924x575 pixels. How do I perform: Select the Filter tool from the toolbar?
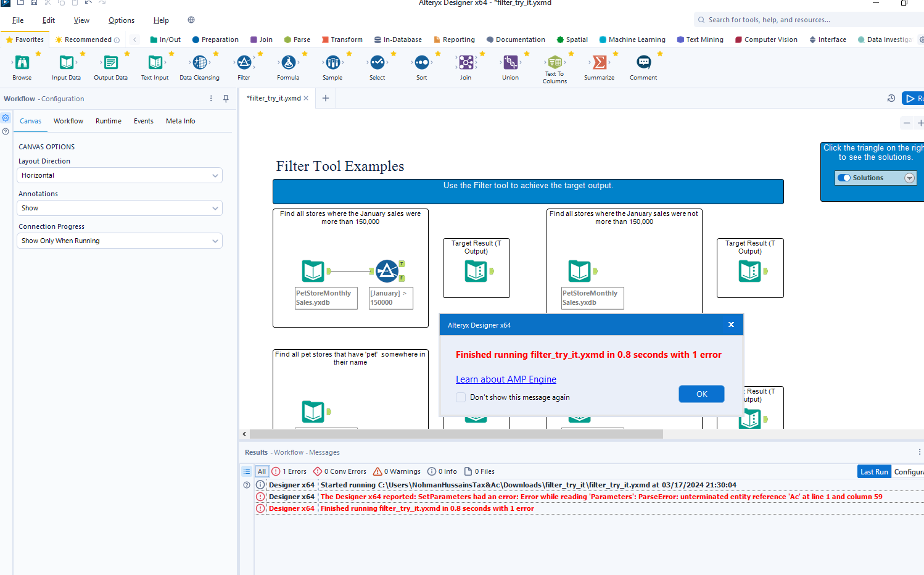[x=244, y=62]
